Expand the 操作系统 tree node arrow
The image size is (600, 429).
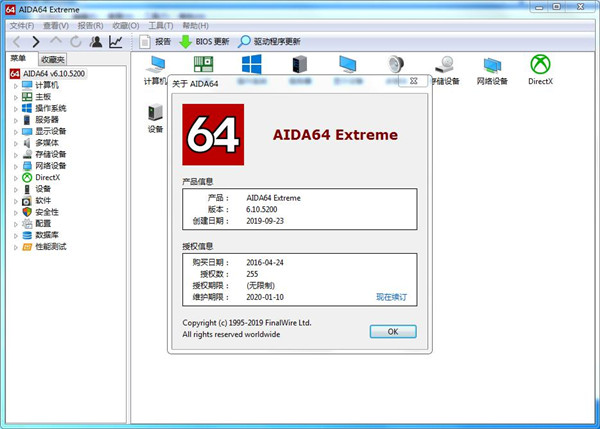coord(16,108)
